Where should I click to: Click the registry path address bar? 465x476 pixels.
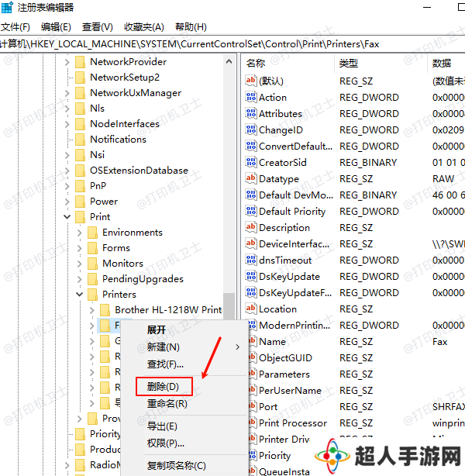(232, 44)
